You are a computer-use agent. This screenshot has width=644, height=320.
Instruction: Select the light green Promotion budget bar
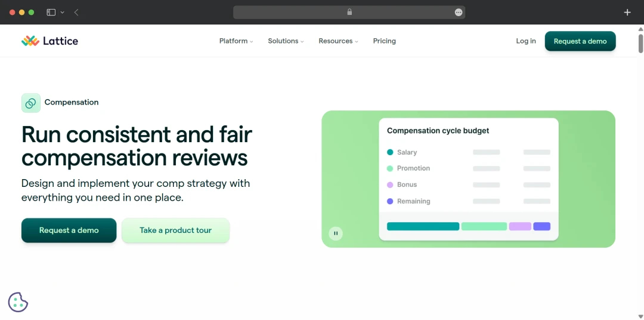coord(484,226)
